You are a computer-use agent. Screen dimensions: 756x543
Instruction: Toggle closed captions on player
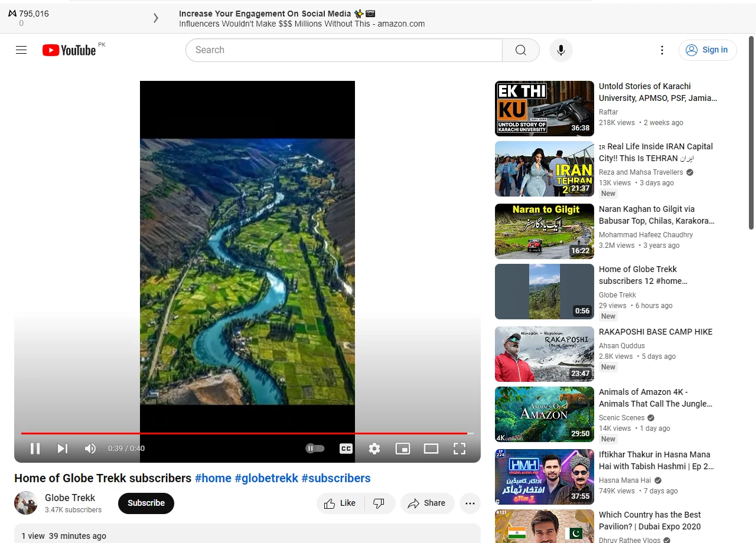tap(346, 449)
